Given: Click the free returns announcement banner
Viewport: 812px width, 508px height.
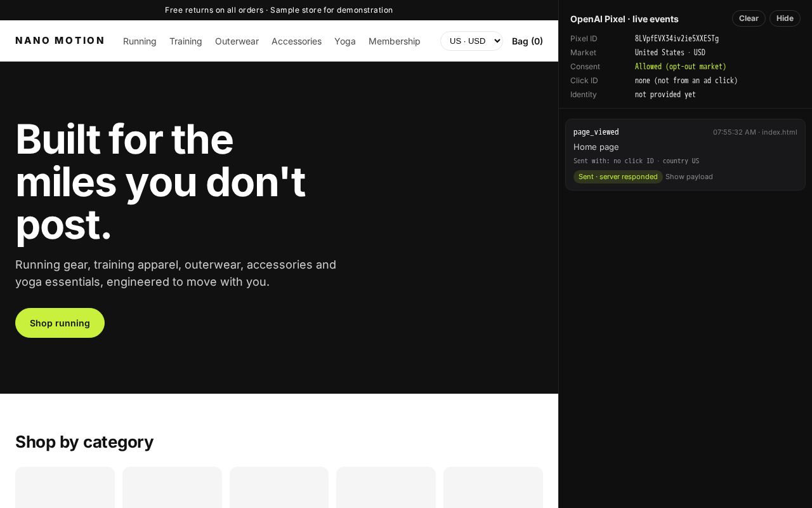Looking at the screenshot, I should click(279, 10).
